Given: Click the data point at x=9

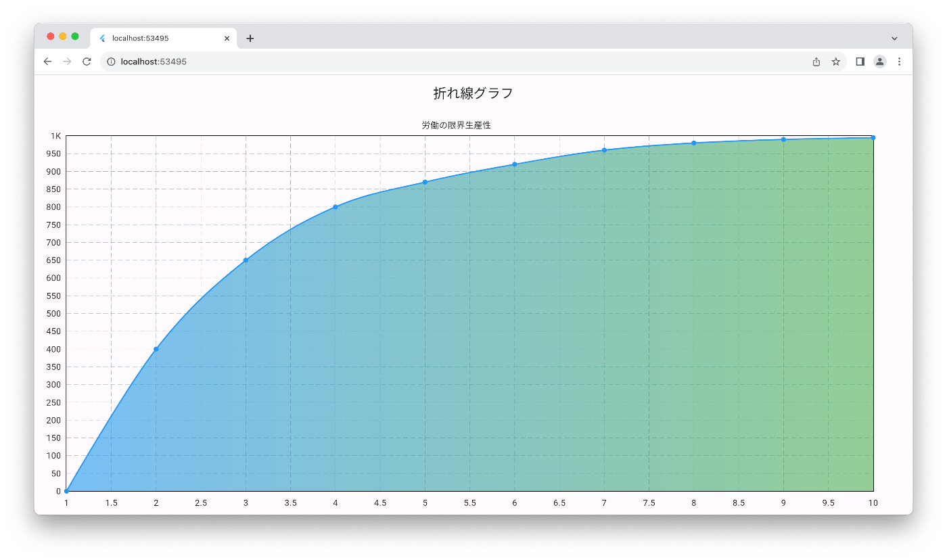Looking at the screenshot, I should click(x=783, y=139).
